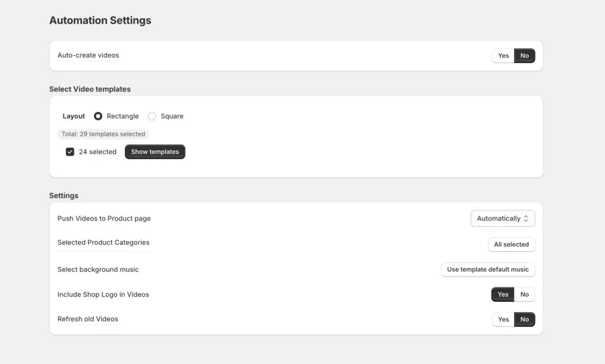Set Auto-create videos to Yes
The height and width of the screenshot is (364, 605).
click(503, 55)
